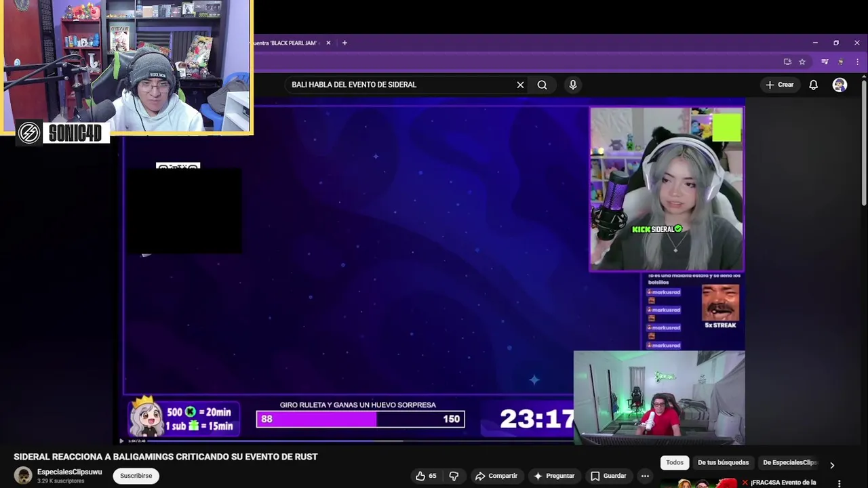Open the Chrome profile avatar in toolbar

pos(841,62)
